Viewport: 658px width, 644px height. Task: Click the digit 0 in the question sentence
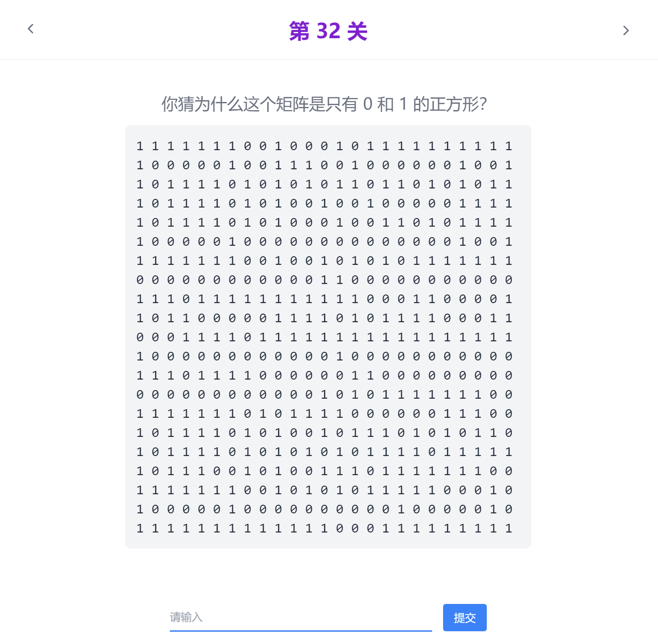(367, 104)
